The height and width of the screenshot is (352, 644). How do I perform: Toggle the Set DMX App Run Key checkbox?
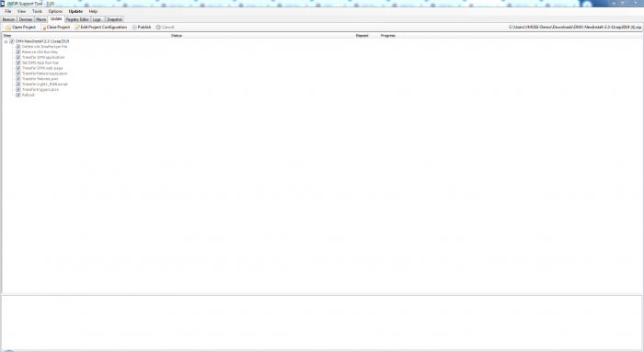pos(18,62)
